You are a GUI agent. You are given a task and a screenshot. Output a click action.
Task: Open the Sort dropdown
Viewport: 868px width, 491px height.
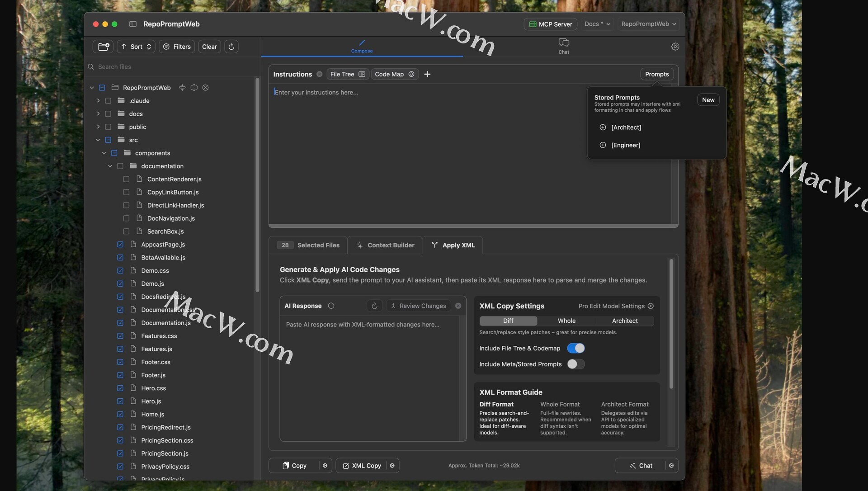136,47
